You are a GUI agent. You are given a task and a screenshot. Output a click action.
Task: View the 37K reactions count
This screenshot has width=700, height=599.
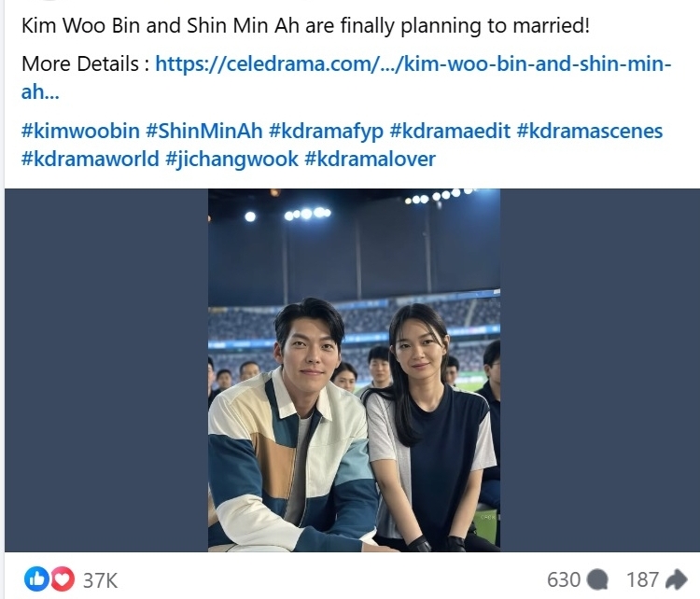(101, 580)
